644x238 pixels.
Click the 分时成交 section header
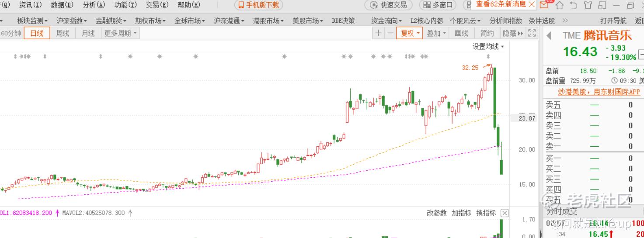click(x=562, y=212)
